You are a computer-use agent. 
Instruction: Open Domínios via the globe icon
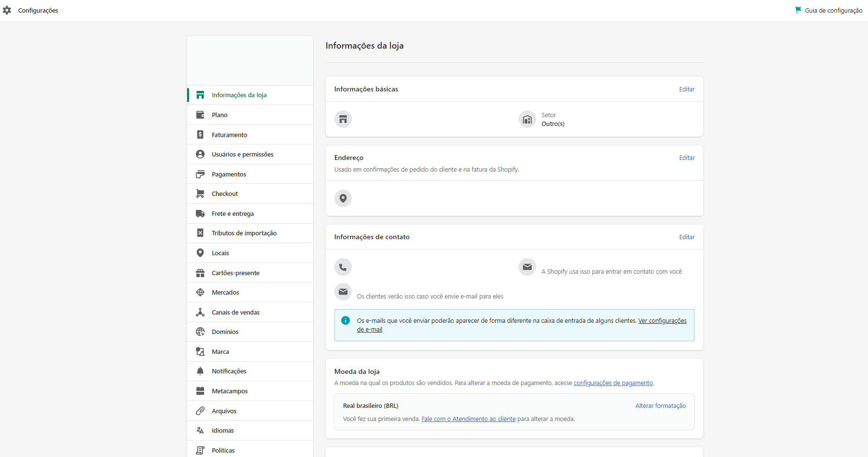[x=200, y=331]
